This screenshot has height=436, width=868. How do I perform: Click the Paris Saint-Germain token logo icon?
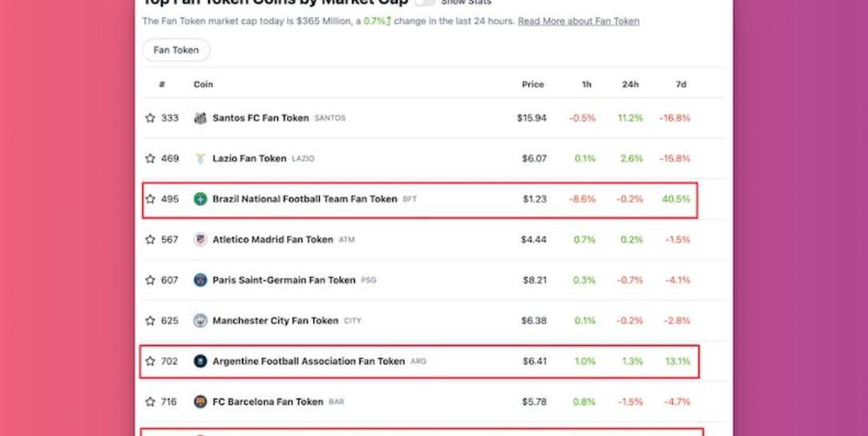[200, 280]
